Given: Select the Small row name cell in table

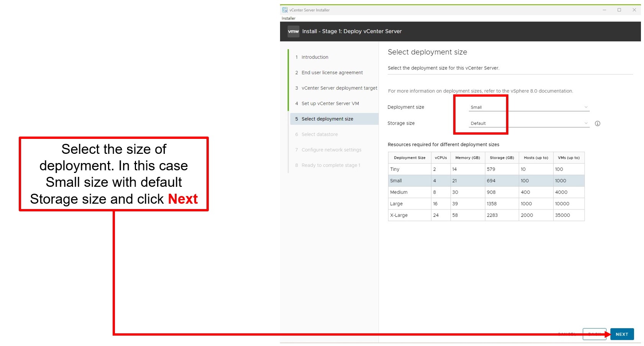Looking at the screenshot, I should pyautogui.click(x=410, y=181).
